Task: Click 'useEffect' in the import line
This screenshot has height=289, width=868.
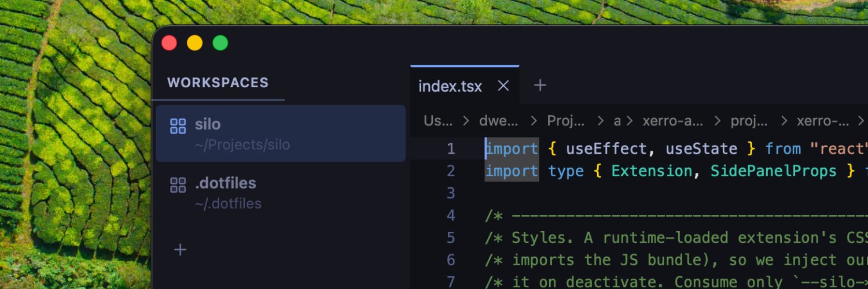Action: click(x=606, y=149)
